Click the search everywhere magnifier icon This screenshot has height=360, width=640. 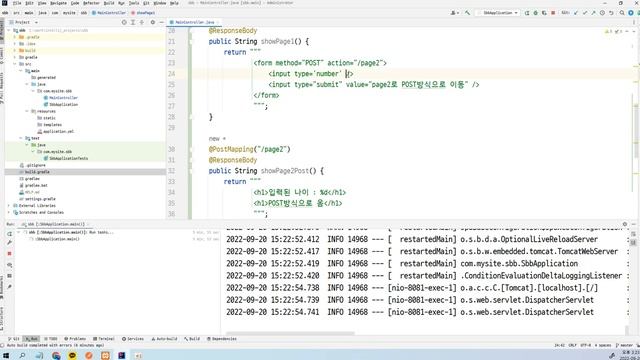click(622, 13)
